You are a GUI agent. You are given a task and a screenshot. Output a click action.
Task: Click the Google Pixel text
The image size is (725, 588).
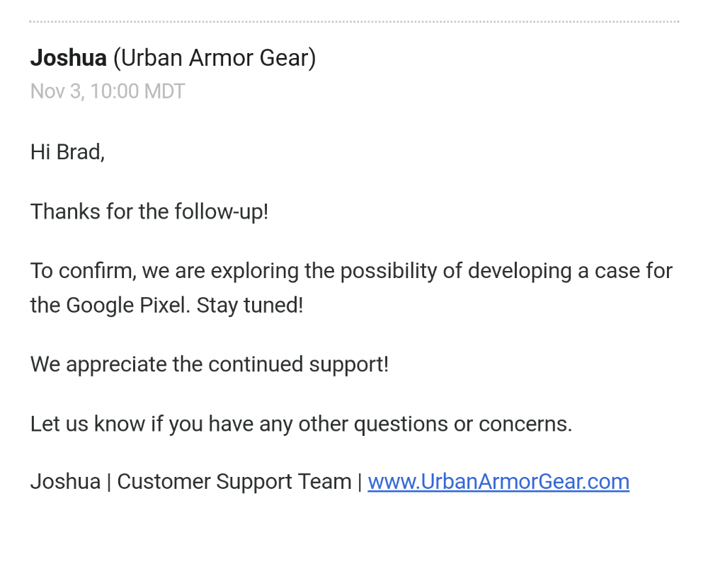[128, 306]
